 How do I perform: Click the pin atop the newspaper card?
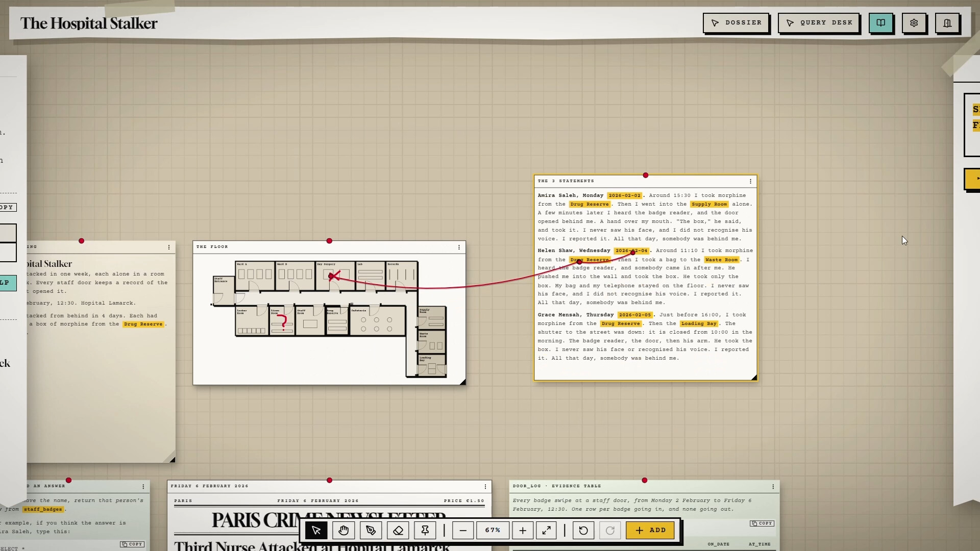click(x=329, y=481)
